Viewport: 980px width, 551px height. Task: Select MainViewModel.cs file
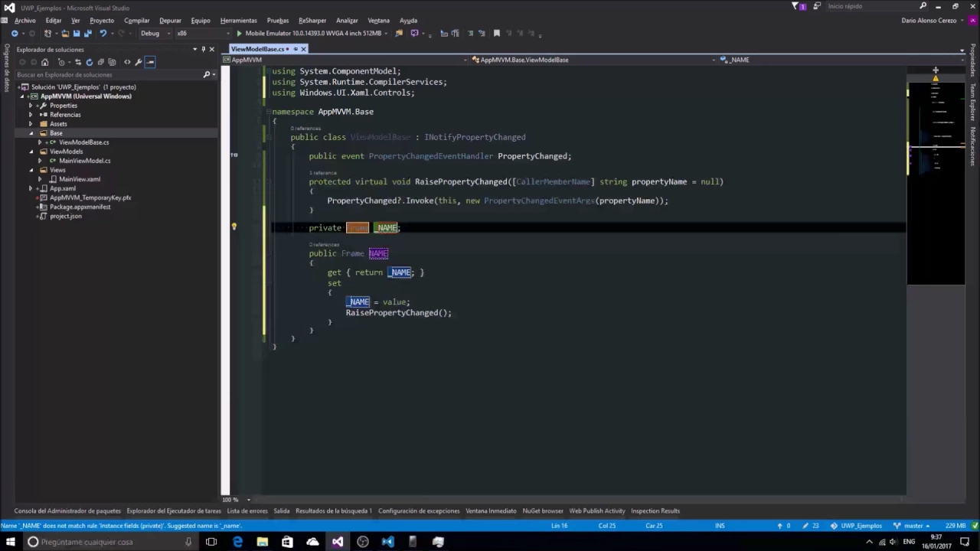[x=84, y=161]
